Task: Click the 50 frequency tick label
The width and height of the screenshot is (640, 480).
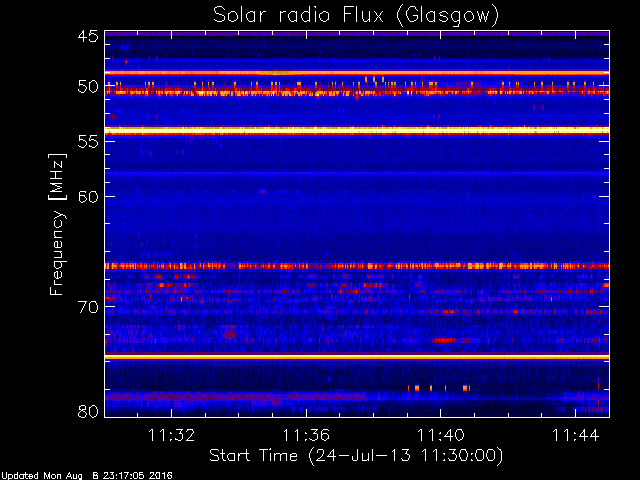Action: pos(88,87)
